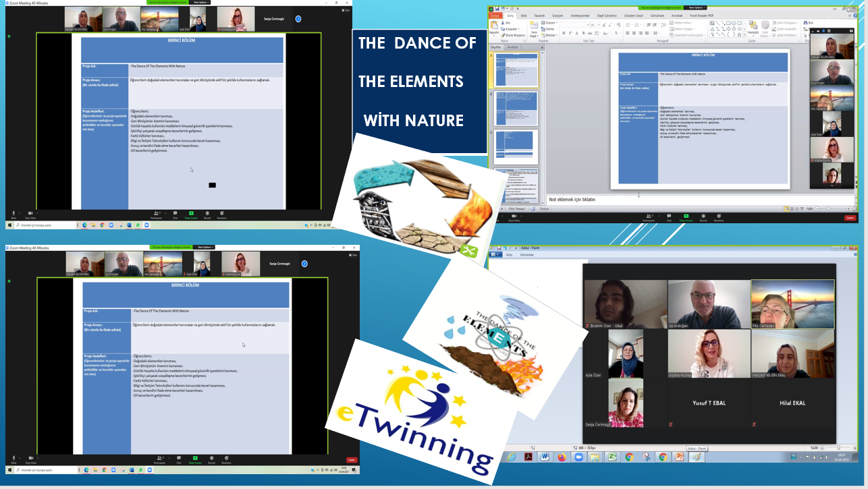Toggle Mute in bottom-left Zoom window
Image resolution: width=868 pixels, height=489 pixels.
tap(13, 460)
